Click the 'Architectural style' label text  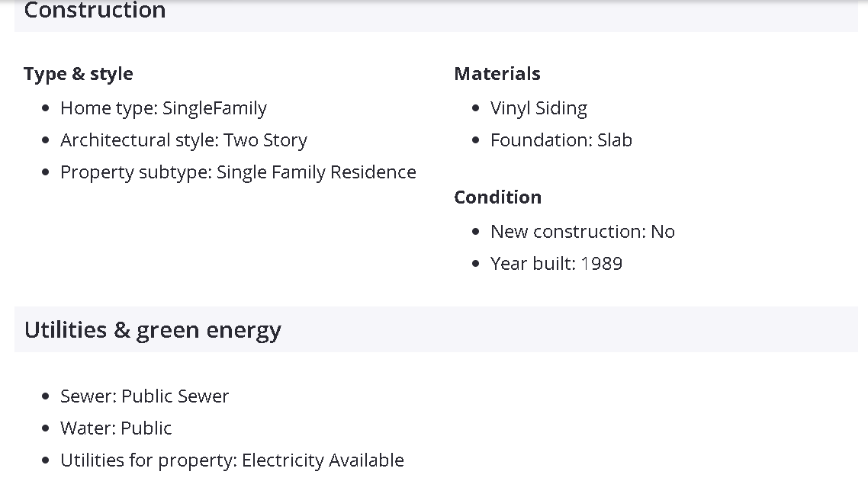pos(139,140)
